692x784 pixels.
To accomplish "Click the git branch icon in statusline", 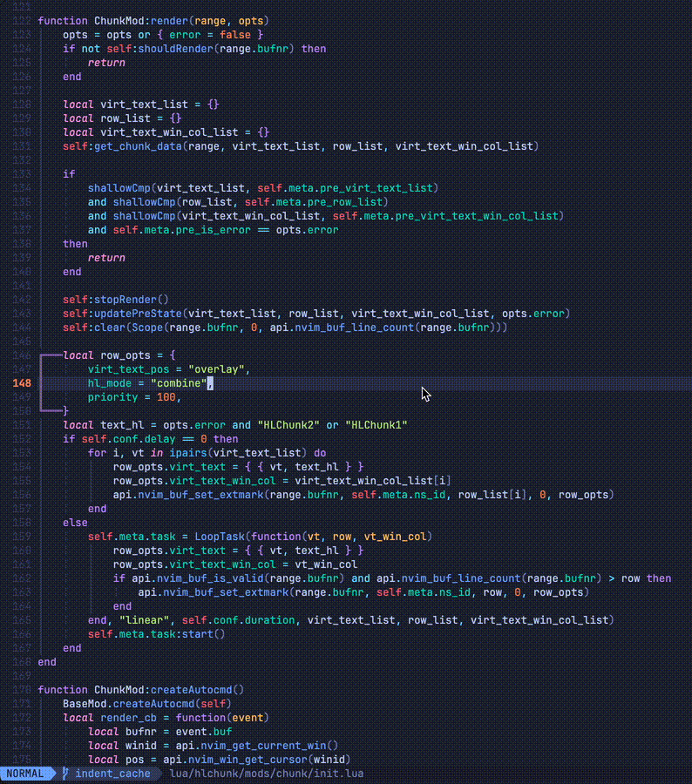I will pos(66,774).
